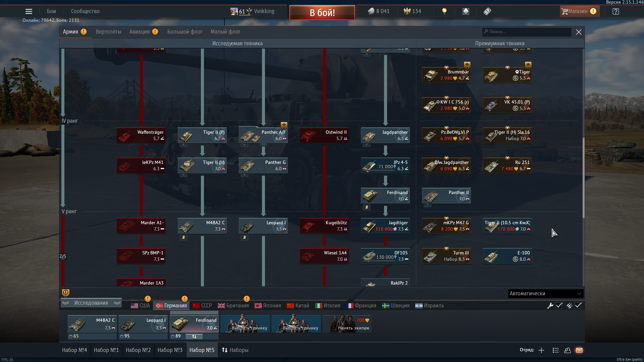The height and width of the screenshot is (362, 644).
Task: Switch to the Малый флот tab
Action: [x=225, y=32]
